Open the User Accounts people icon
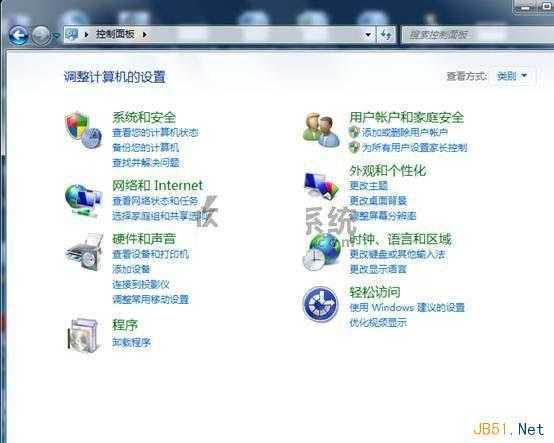Viewport: 554px width, 443px height. tap(321, 129)
